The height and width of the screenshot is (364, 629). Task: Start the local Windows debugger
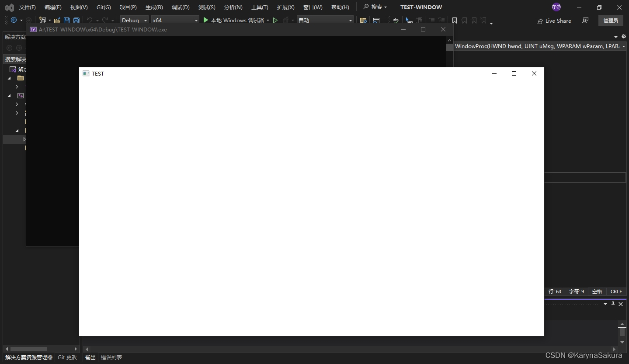(x=234, y=20)
